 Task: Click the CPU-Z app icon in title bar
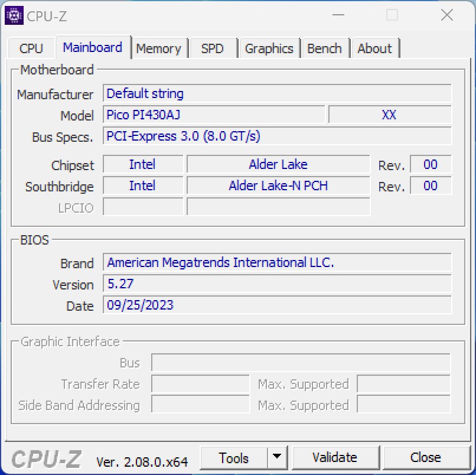(x=14, y=15)
